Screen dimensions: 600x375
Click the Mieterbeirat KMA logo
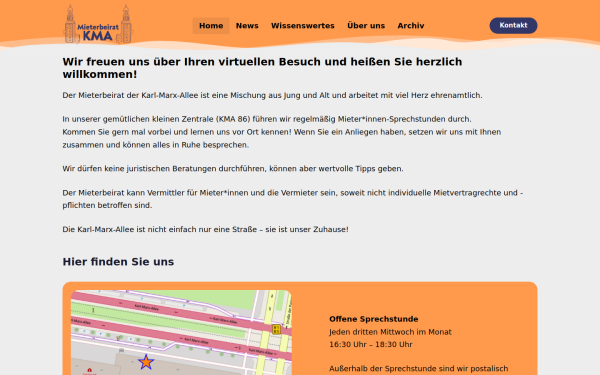98,24
